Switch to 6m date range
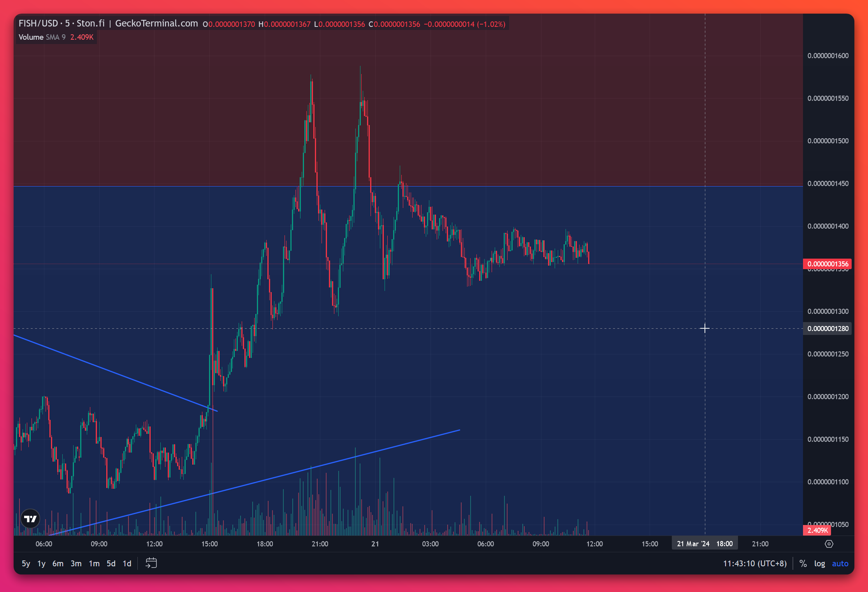 pyautogui.click(x=58, y=564)
